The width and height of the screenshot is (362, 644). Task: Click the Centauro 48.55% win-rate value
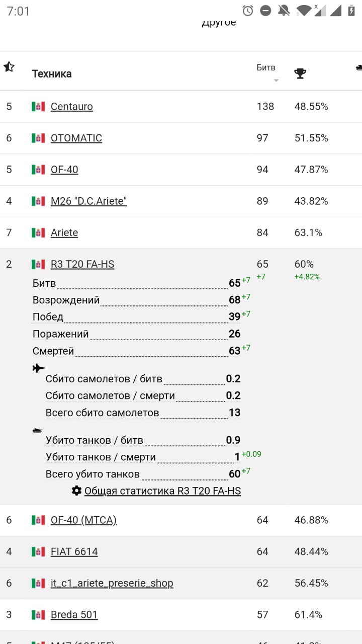tap(311, 107)
